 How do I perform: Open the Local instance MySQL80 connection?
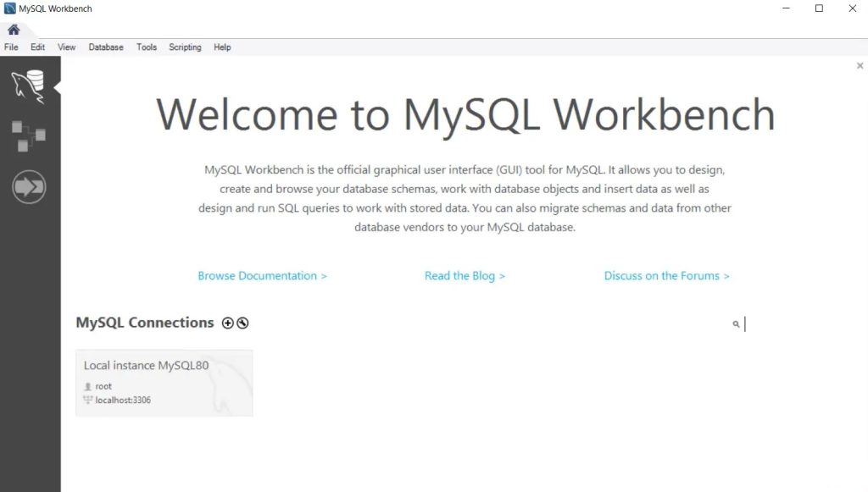click(x=164, y=382)
